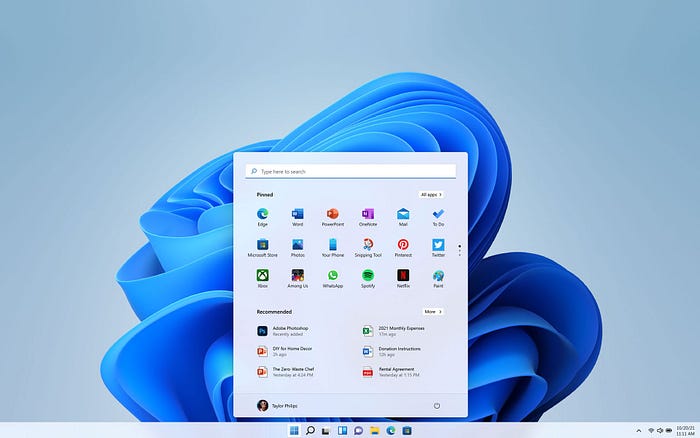The image size is (700, 438).
Task: Expand the All apps list
Action: click(x=431, y=194)
